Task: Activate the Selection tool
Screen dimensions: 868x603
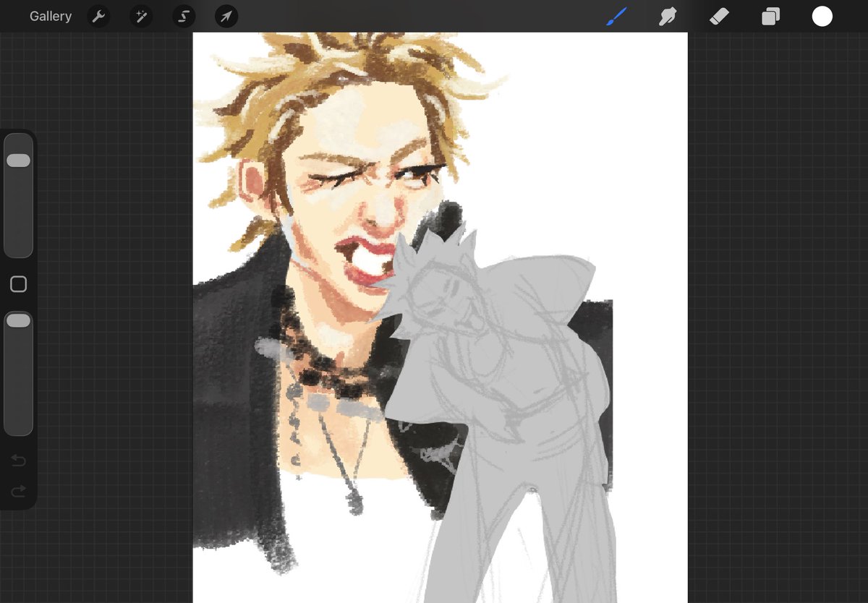Action: pyautogui.click(x=184, y=16)
